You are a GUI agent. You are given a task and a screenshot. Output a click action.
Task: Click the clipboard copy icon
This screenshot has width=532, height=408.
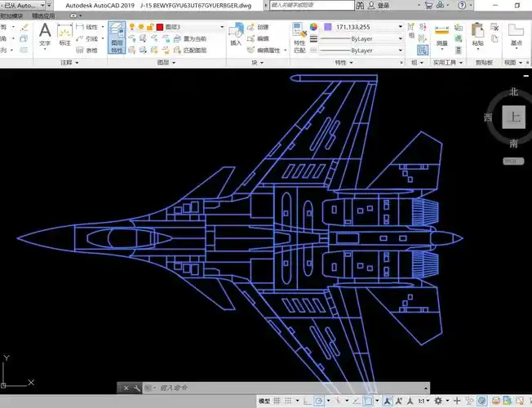[x=495, y=38]
